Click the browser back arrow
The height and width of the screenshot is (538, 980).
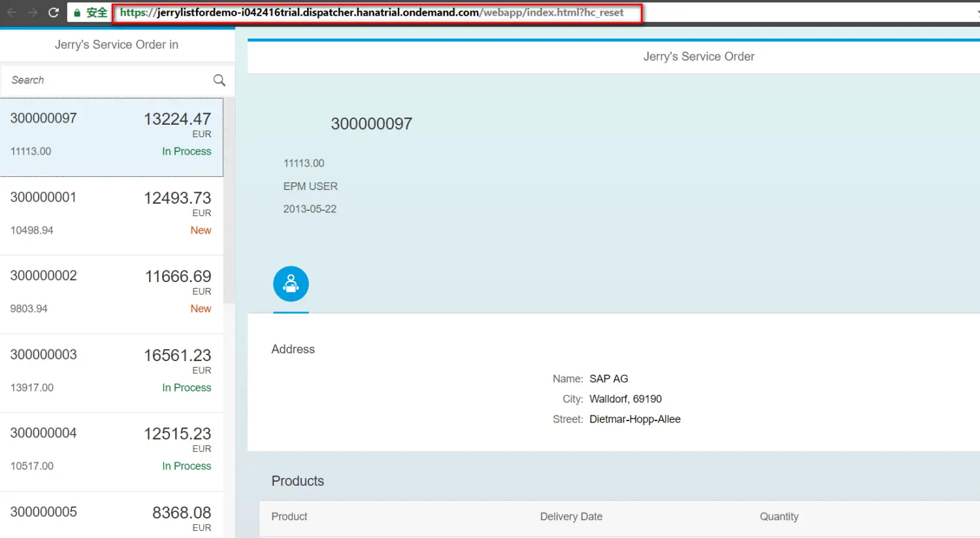[x=12, y=12]
